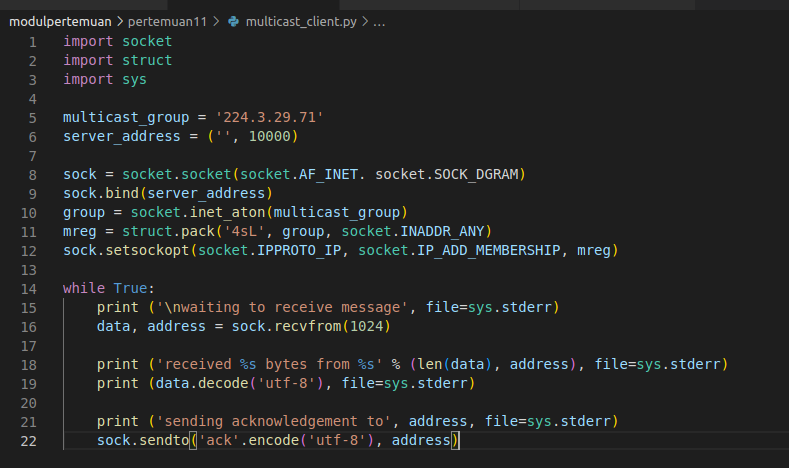Click the mreg variable on line 11

[x=80, y=231]
